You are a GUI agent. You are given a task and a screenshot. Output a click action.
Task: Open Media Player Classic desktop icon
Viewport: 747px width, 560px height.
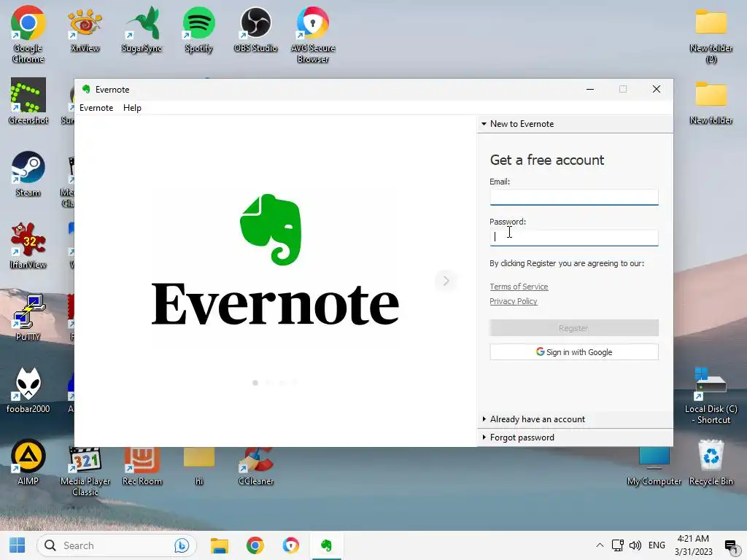tap(85, 470)
